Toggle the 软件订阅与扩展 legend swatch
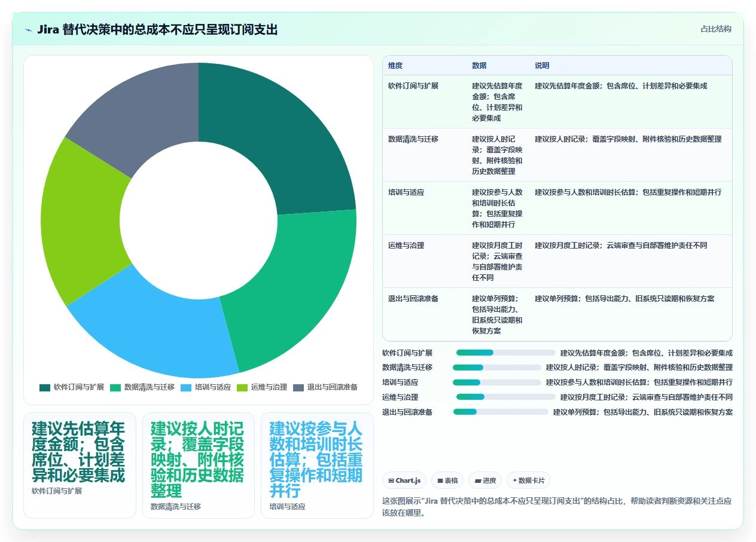The width and height of the screenshot is (756, 542). click(45, 387)
